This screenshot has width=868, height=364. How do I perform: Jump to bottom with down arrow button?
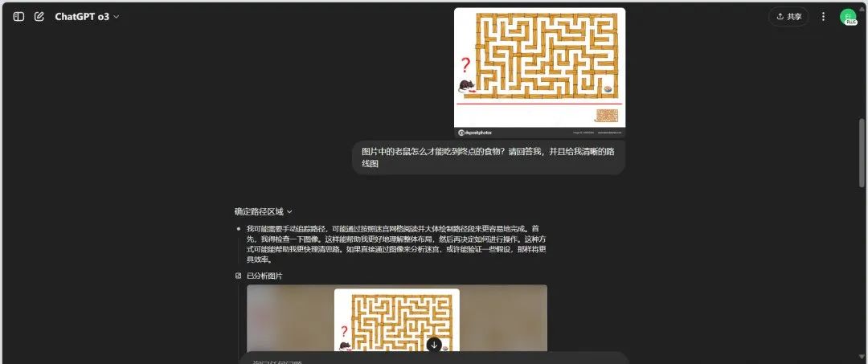click(x=434, y=345)
